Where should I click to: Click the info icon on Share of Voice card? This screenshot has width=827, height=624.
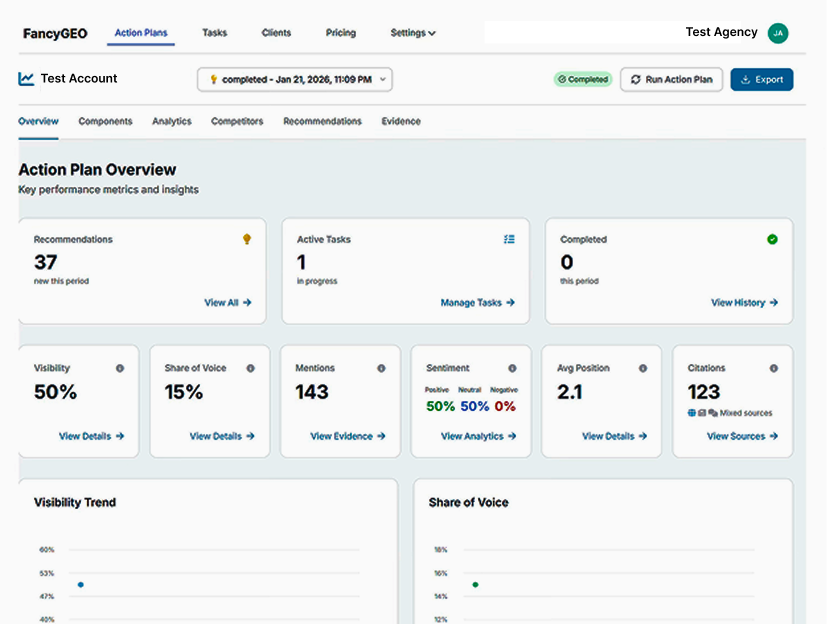click(x=249, y=368)
